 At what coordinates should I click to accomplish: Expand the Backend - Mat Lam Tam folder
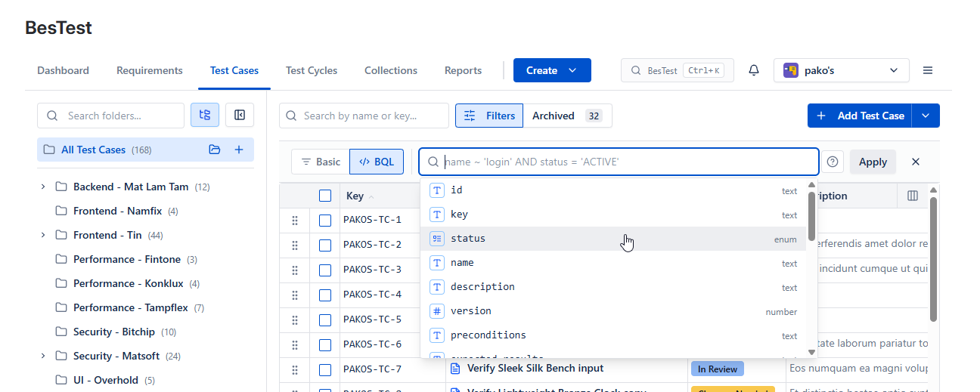click(43, 187)
